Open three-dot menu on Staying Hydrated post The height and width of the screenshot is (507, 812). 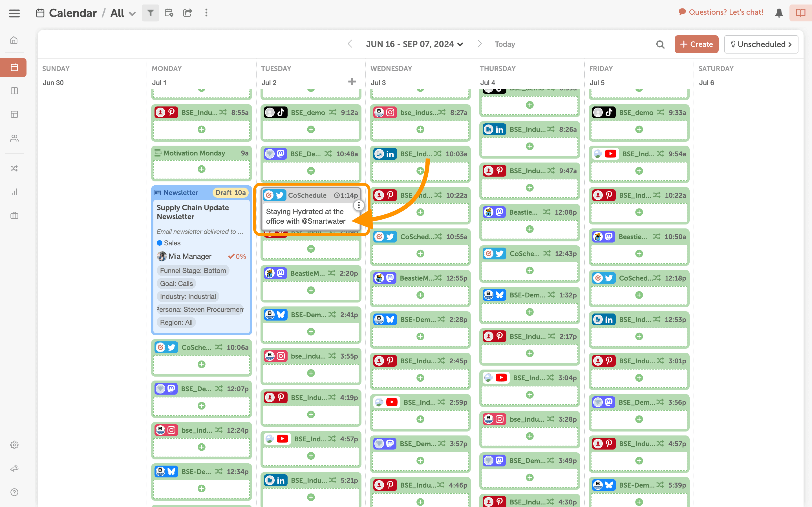coord(359,205)
